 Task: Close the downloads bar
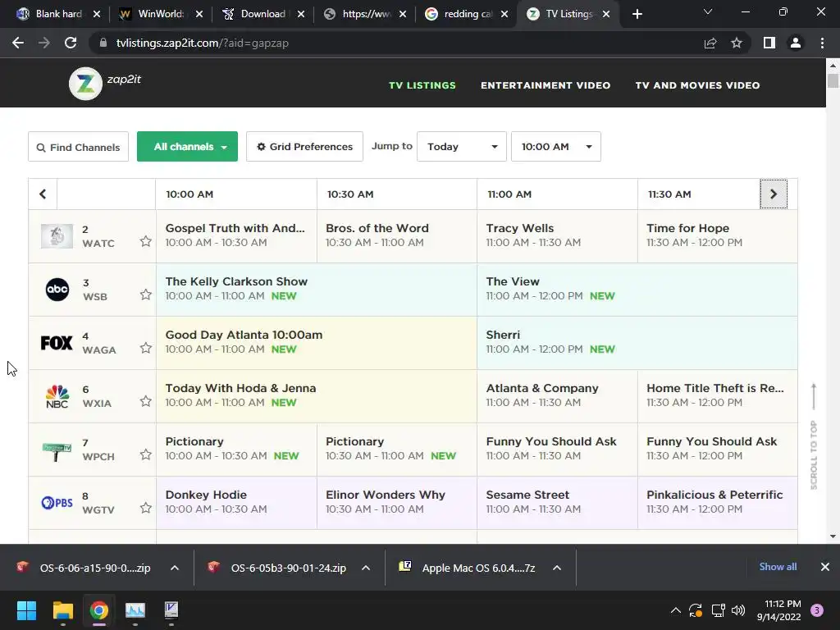tap(825, 567)
